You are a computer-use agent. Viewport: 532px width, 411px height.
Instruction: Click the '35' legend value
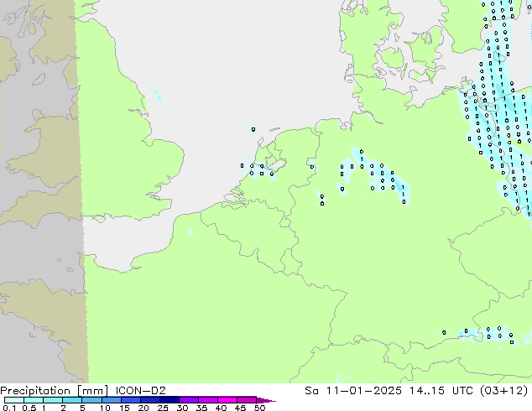tap(201, 408)
